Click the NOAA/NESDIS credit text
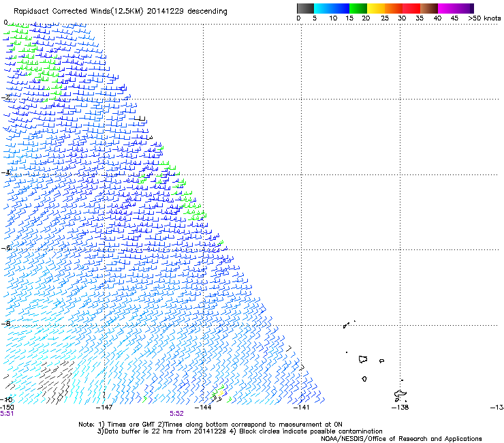504x443 pixels. pos(401,439)
